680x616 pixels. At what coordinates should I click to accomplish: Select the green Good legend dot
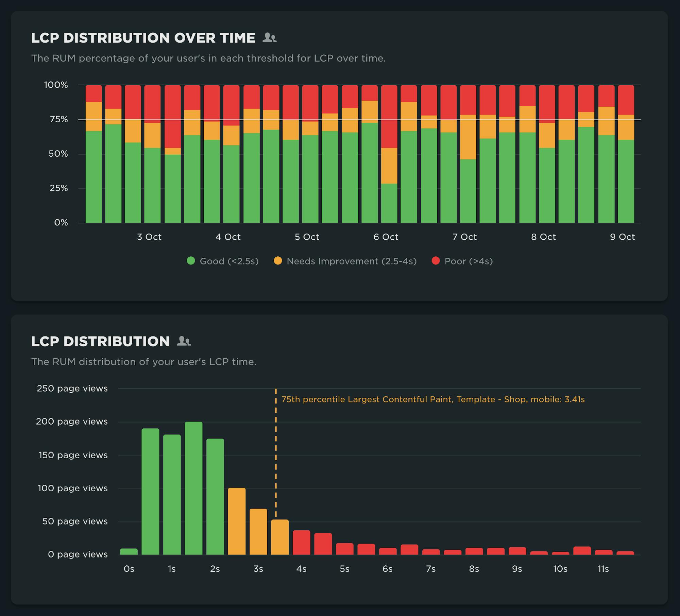pyautogui.click(x=190, y=261)
